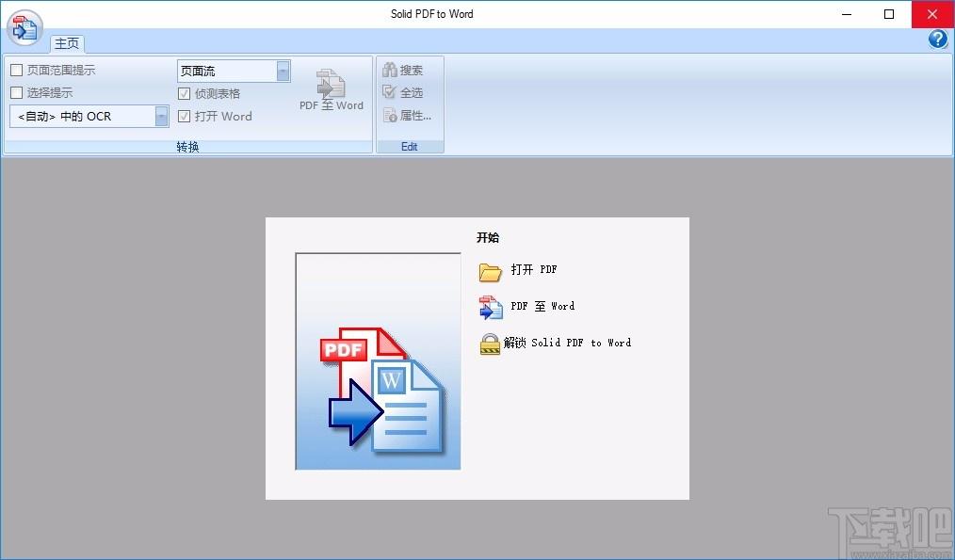
Task: Click the 打开 PDF folder icon
Action: [491, 271]
